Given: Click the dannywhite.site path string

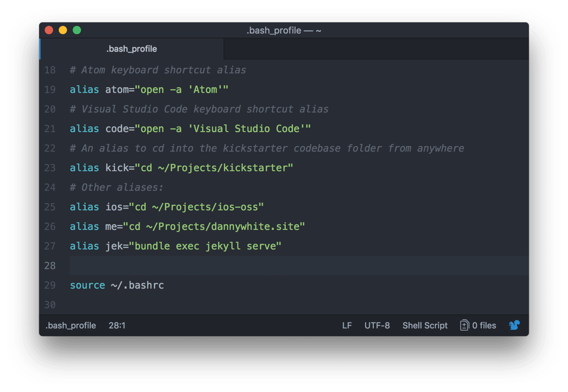Looking at the screenshot, I should (x=214, y=227).
